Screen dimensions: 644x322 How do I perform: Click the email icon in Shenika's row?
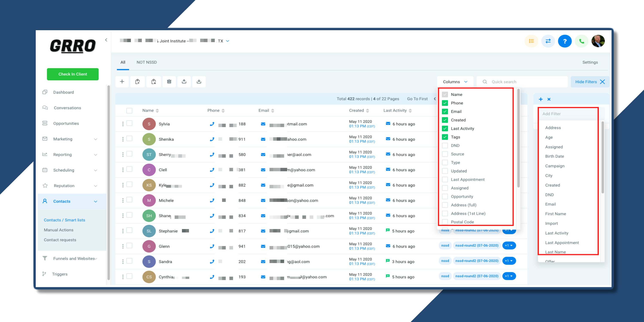click(263, 139)
